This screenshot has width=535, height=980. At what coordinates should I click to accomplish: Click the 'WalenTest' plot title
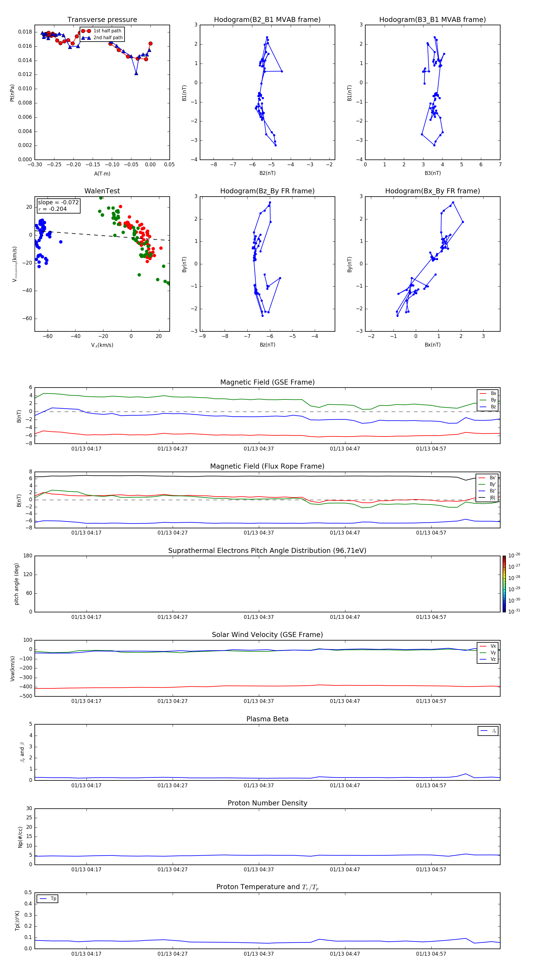(102, 191)
